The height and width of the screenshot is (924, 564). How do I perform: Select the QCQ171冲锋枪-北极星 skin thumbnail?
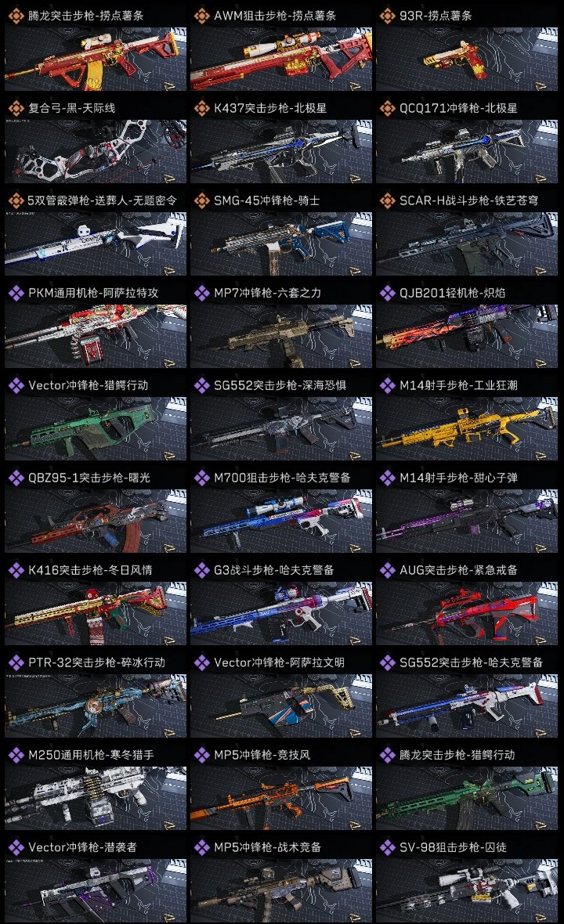(467, 151)
